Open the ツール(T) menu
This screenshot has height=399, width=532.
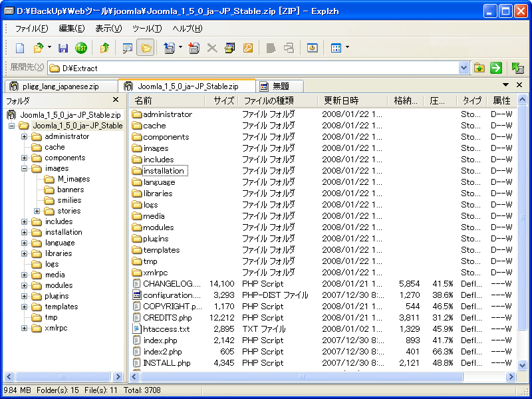coord(147,29)
